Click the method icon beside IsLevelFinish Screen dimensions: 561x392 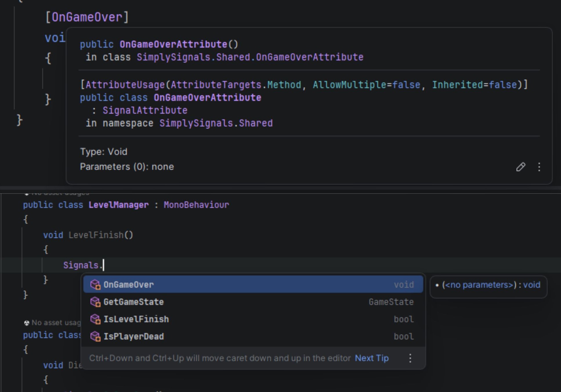click(x=95, y=319)
